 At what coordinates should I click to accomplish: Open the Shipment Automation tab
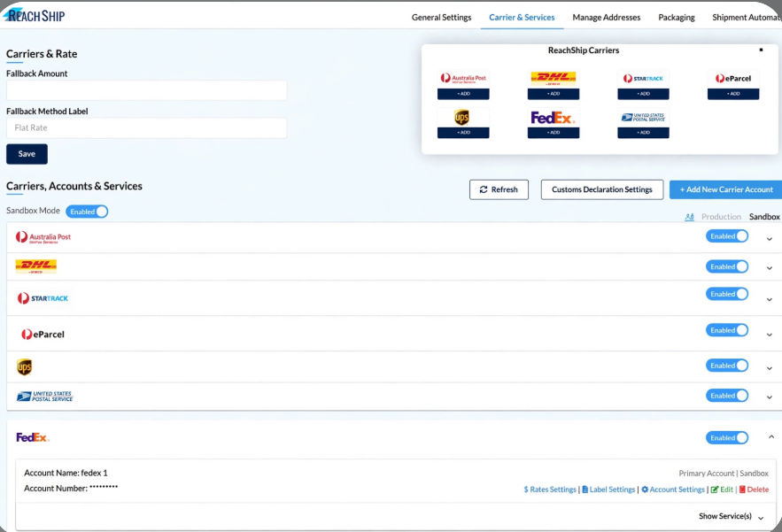coord(747,18)
